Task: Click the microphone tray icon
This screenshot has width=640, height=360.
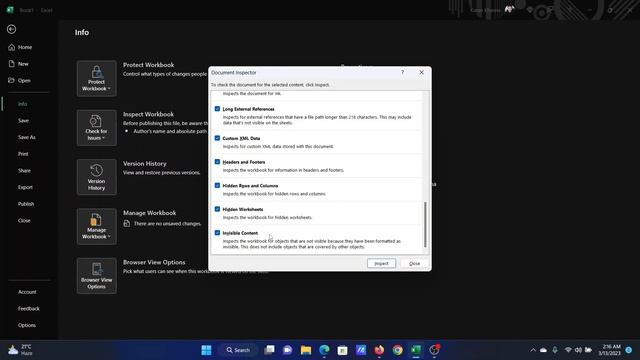Action: pyautogui.click(x=555, y=350)
